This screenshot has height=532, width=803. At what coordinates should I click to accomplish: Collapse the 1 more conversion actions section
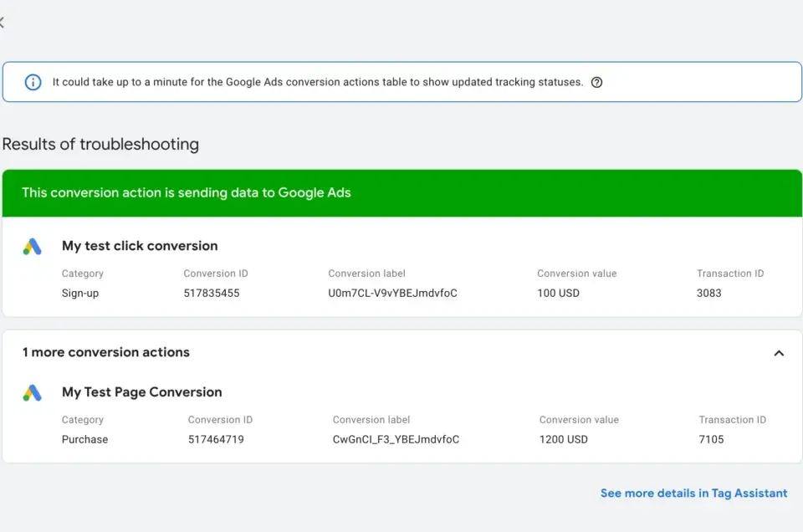coord(779,353)
